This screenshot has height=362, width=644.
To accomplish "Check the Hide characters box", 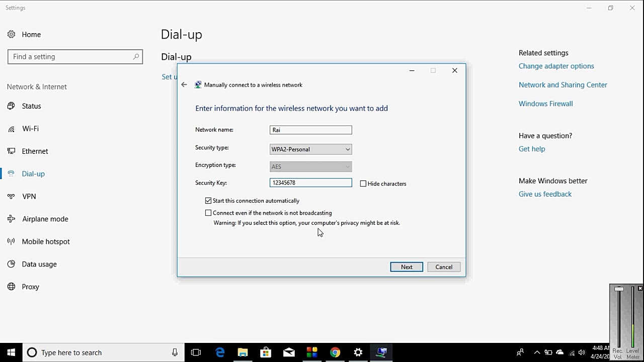I will pyautogui.click(x=363, y=184).
